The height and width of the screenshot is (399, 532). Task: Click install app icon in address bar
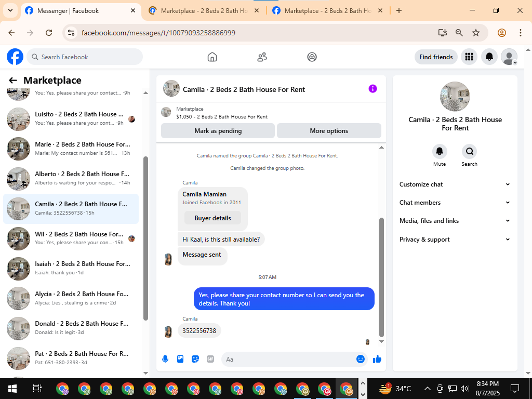(x=442, y=33)
